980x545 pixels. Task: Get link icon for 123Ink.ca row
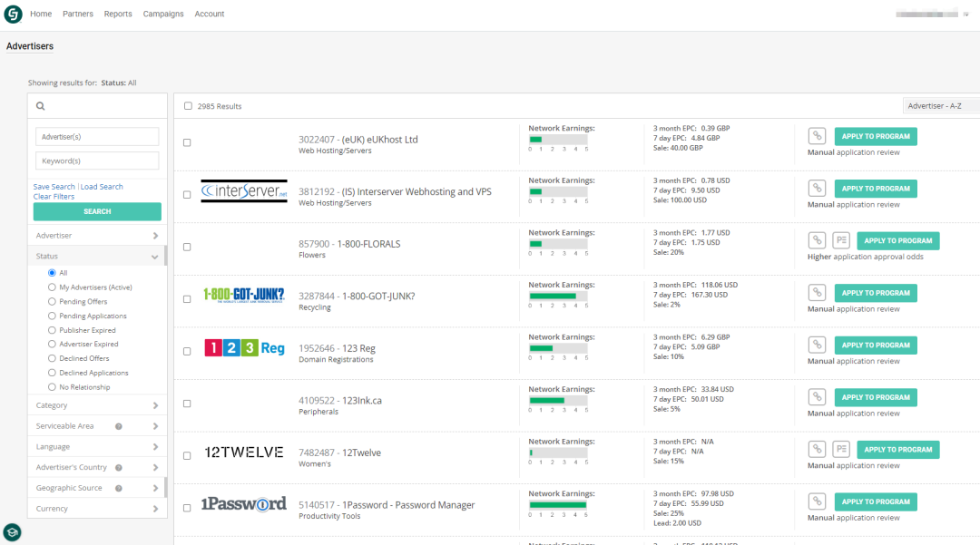tap(817, 397)
